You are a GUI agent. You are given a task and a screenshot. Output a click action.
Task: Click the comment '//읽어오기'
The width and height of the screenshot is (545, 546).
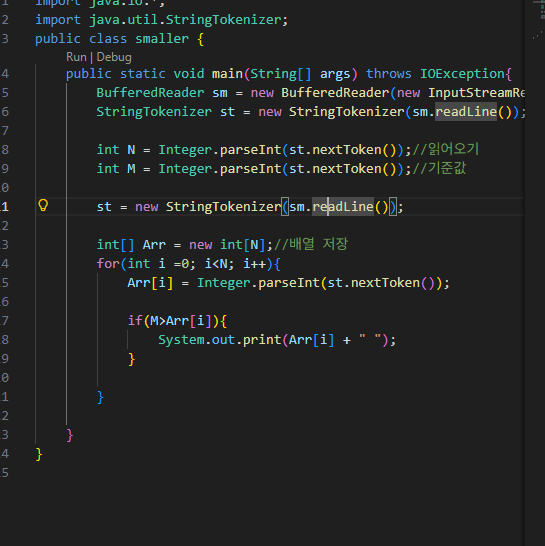tap(445, 149)
